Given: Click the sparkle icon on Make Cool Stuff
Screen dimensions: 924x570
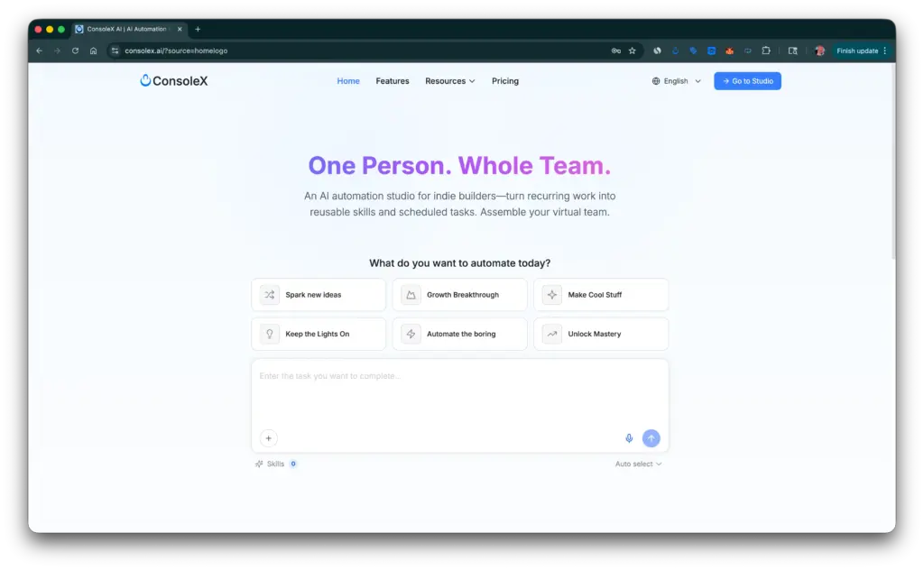Looking at the screenshot, I should coord(551,294).
